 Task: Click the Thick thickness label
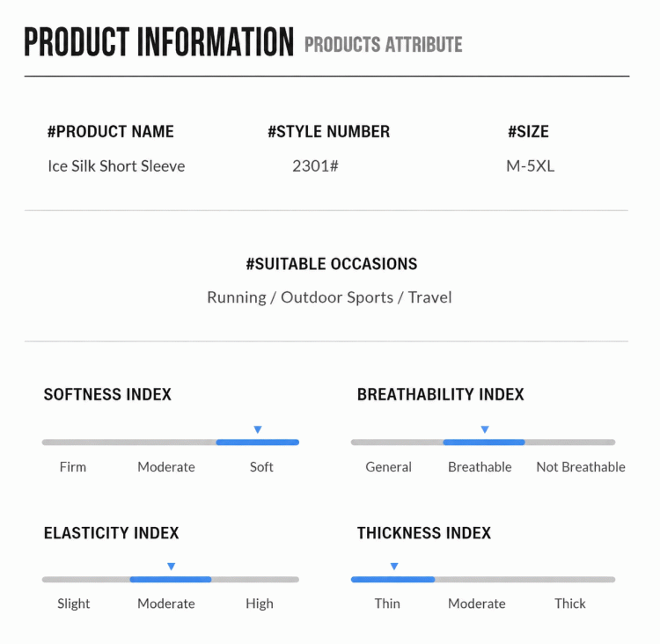coord(570,604)
